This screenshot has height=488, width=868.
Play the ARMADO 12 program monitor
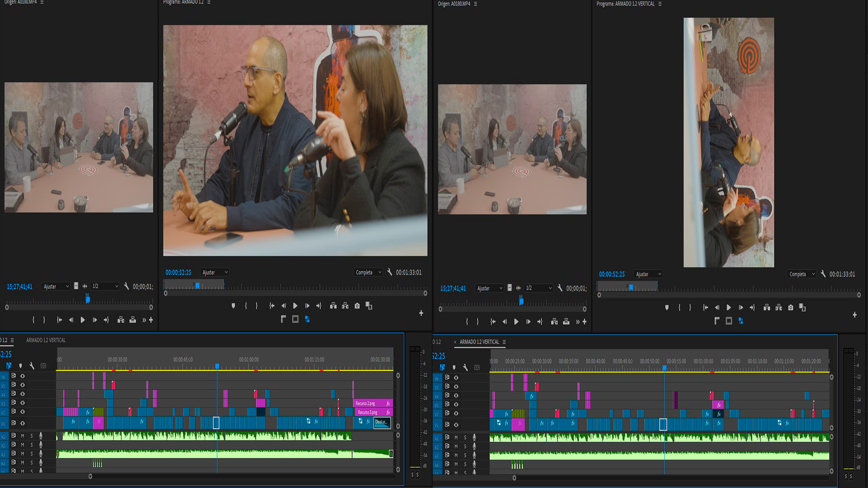tap(295, 306)
